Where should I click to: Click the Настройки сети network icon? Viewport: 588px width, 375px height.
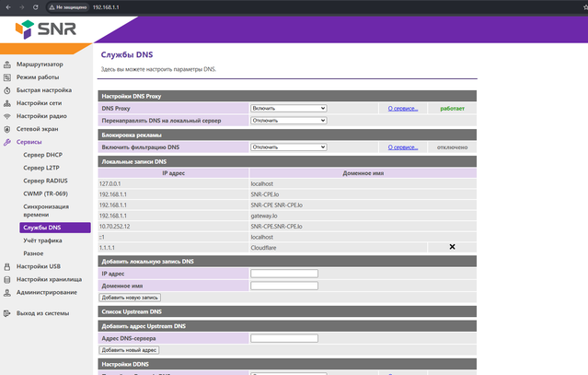coord(7,103)
